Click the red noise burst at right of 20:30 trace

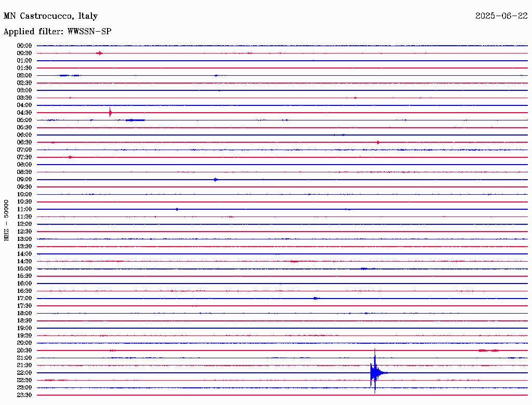coord(488,350)
